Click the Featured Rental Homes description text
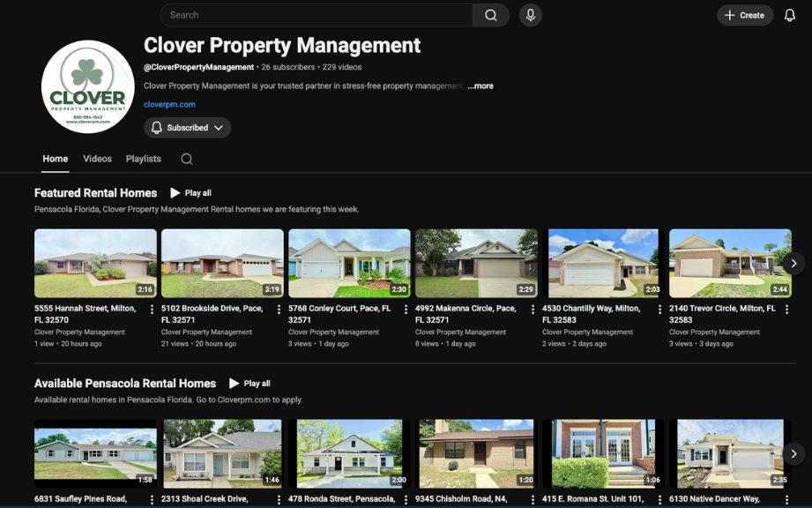This screenshot has width=812, height=508. point(197,209)
